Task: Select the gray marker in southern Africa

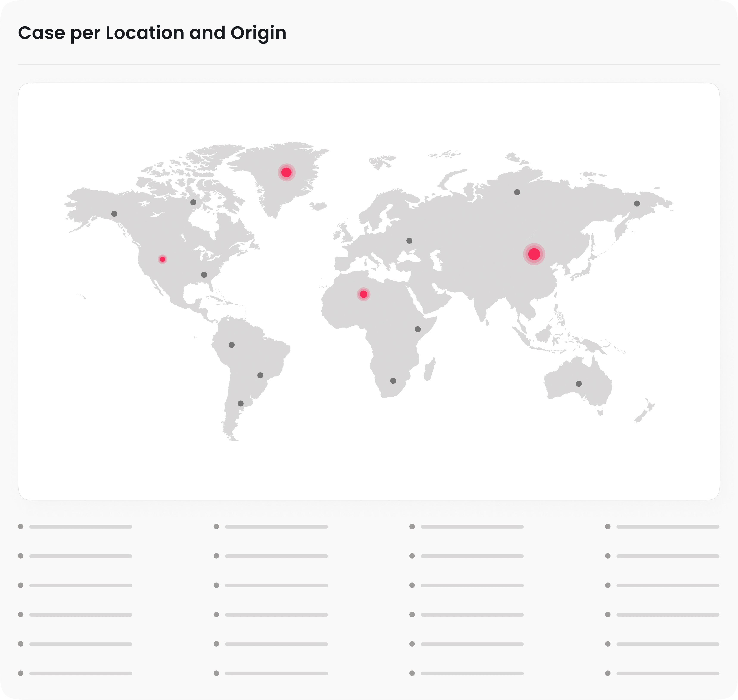Action: (x=393, y=381)
